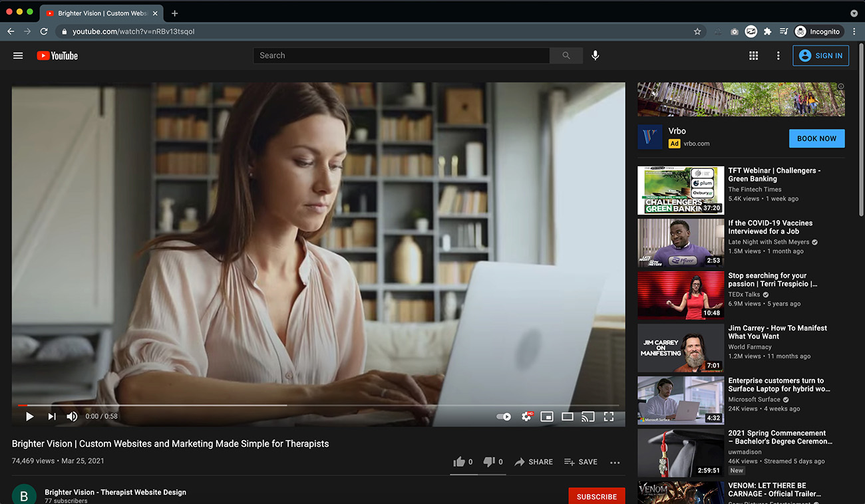Screen dimensions: 865x504
Task: Click BOOK NOW on the Vrbo ad
Action: [816, 138]
